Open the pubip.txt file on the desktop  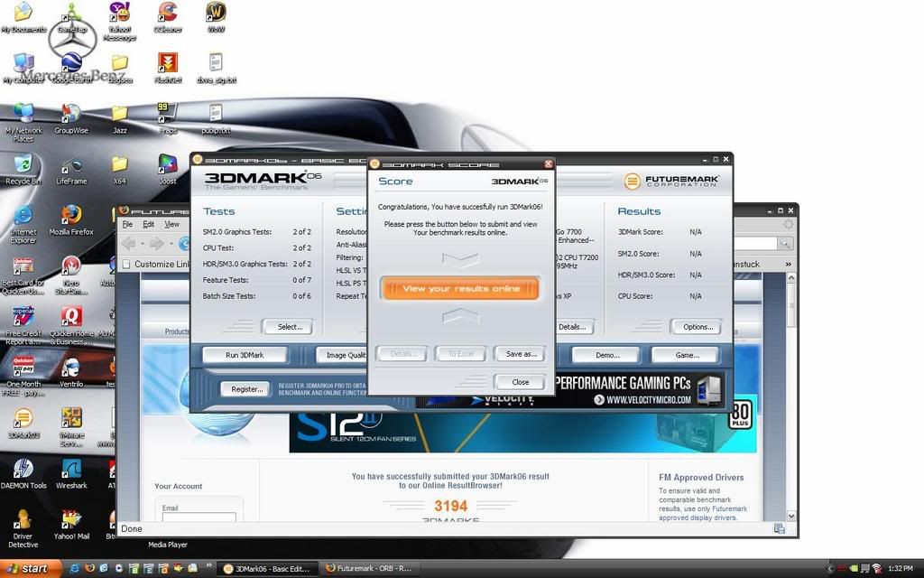coord(216,119)
